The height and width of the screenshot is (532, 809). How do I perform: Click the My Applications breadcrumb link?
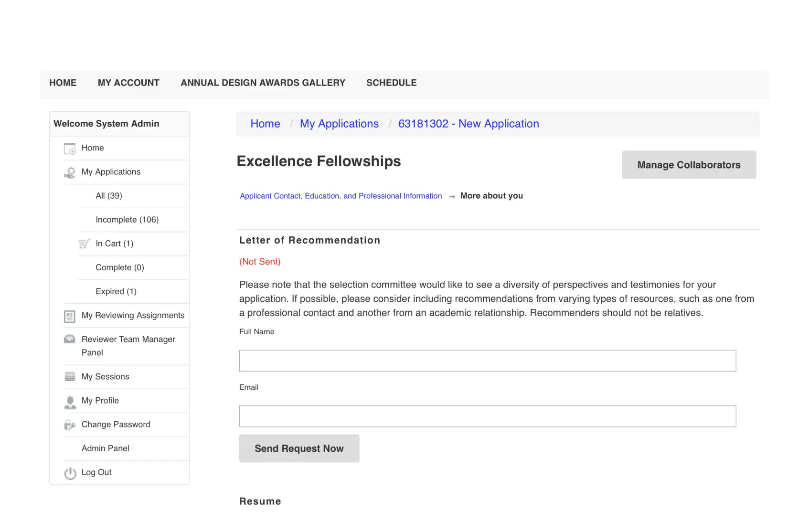point(339,124)
